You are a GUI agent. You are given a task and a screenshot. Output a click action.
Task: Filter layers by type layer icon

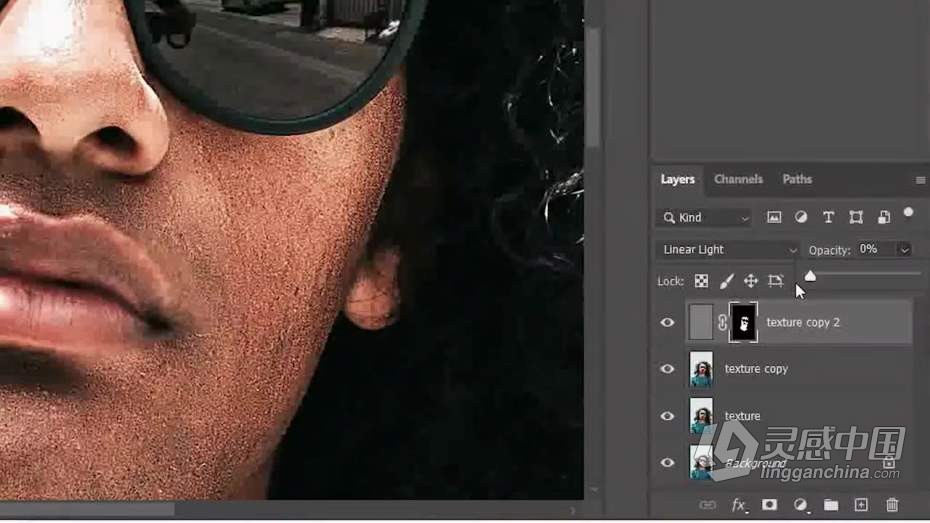828,218
